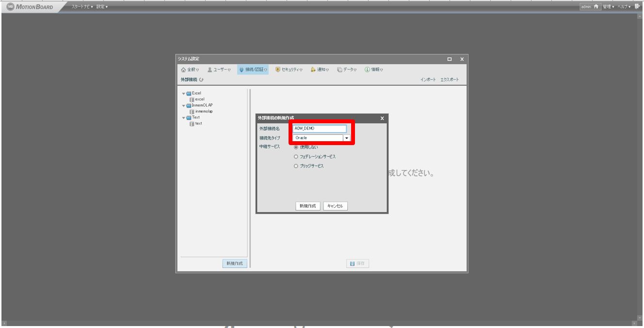Choose the ブリッジサービス radio option
This screenshot has height=328, width=644.
[x=296, y=166]
